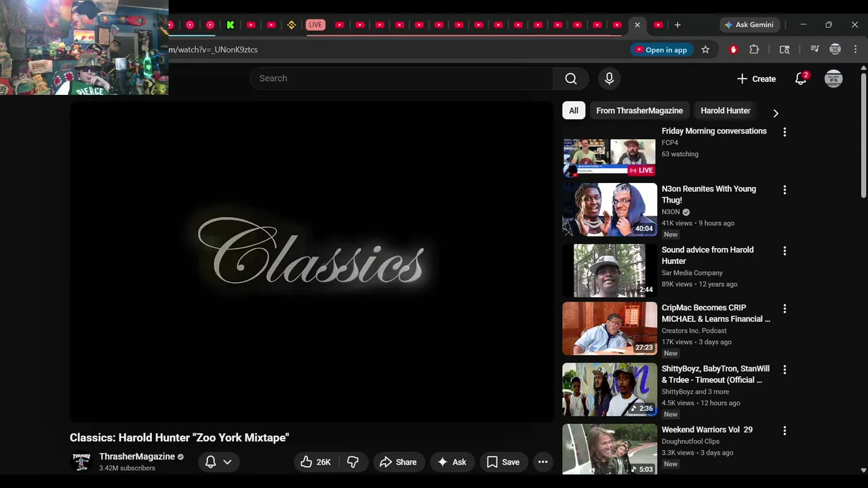This screenshot has width=868, height=488.
Task: Click the Share button
Action: point(399,462)
